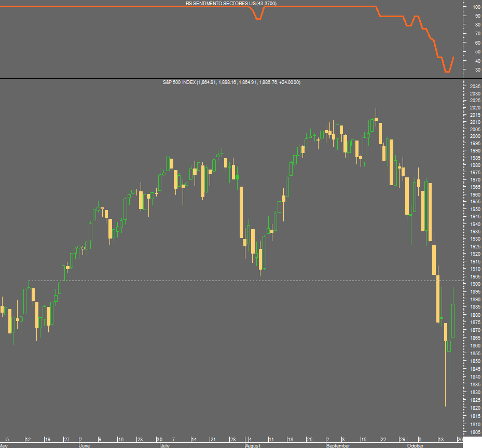Click the 21 date label in July
The height and width of the screenshot is (448, 482).
[x=213, y=439]
